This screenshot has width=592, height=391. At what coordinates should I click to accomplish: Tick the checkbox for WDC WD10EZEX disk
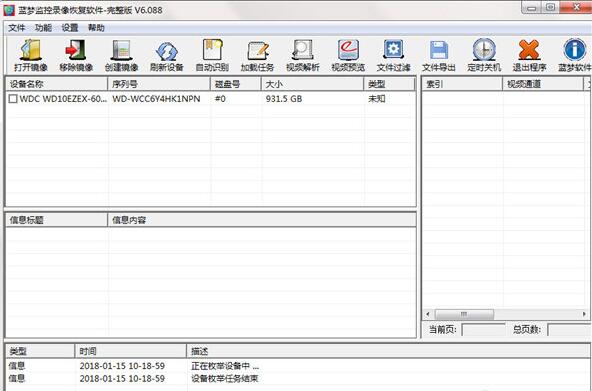[13, 99]
